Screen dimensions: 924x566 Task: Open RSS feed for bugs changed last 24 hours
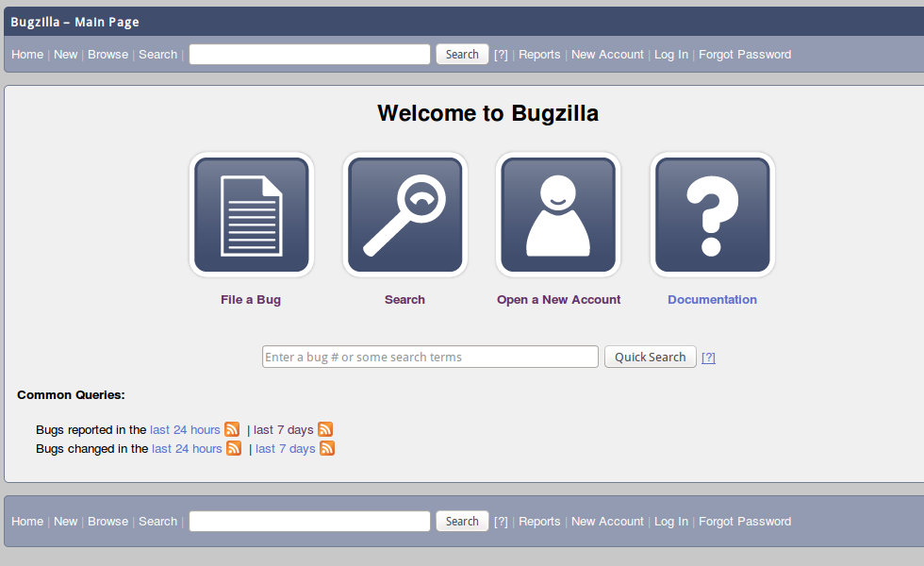click(x=234, y=448)
